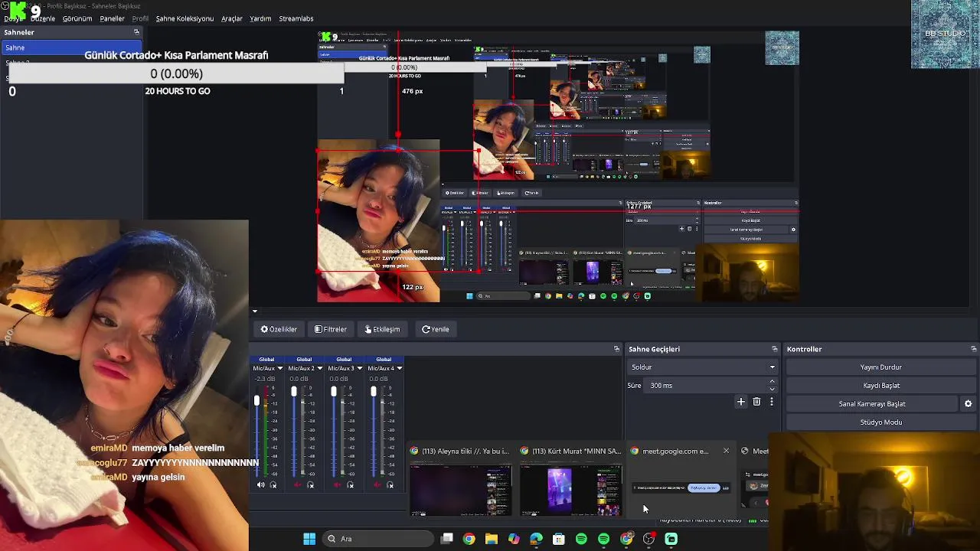The height and width of the screenshot is (551, 980).
Task: Toggle Mic/Aux headphone monitoring icon
Action: pyautogui.click(x=273, y=484)
